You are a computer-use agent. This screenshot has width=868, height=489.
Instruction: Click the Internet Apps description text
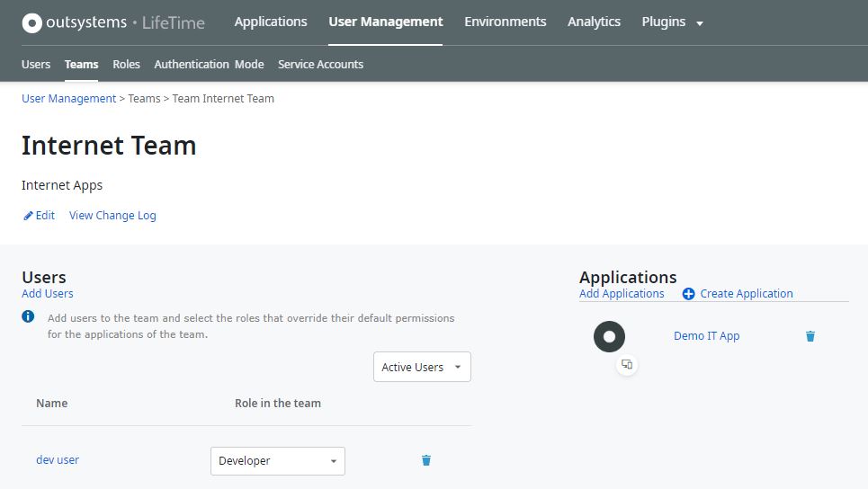pos(62,185)
